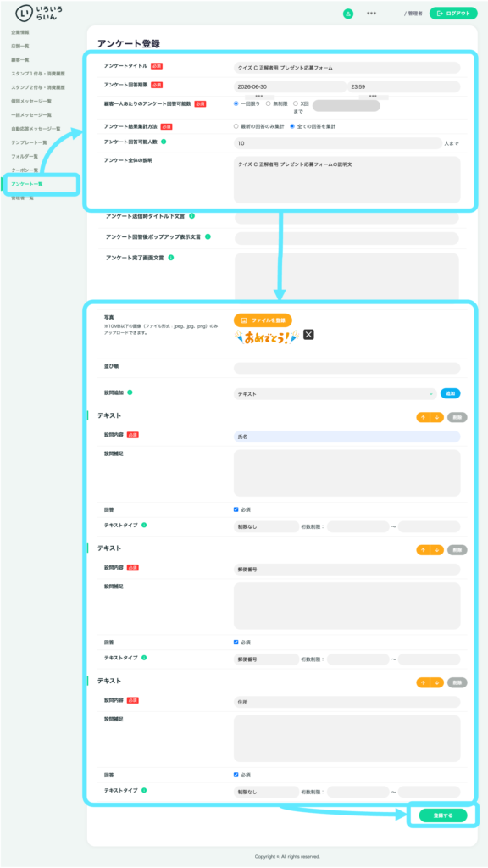Select the 無制限 radio option
The width and height of the screenshot is (488, 868).
click(x=269, y=103)
